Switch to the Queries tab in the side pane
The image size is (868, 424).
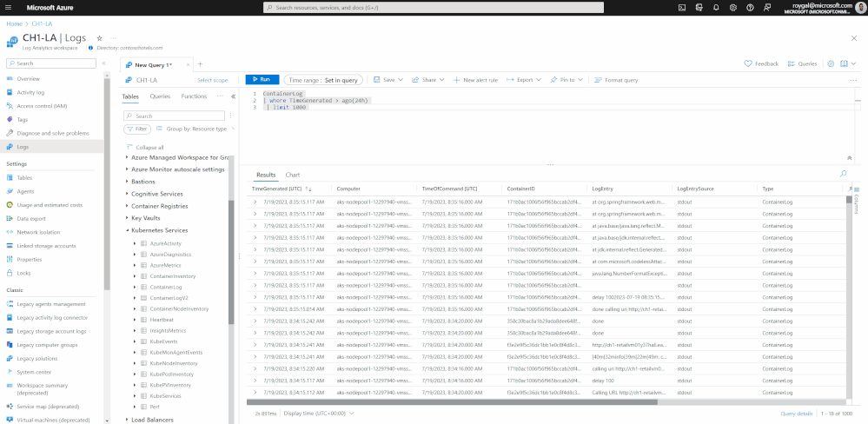pos(160,96)
